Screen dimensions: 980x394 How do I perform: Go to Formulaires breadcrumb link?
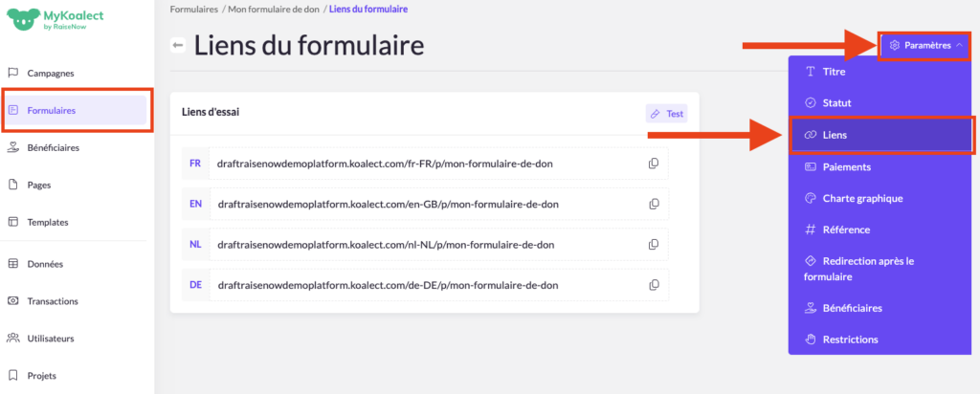[x=195, y=9]
